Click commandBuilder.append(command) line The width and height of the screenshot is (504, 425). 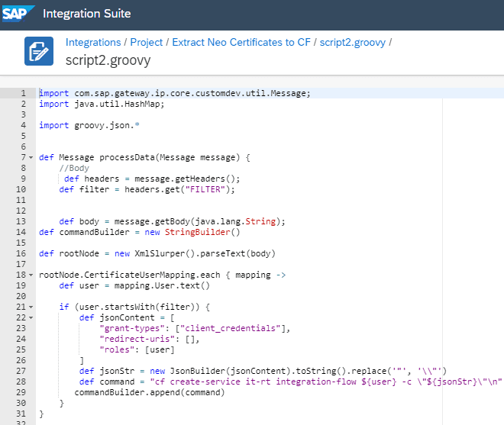tap(150, 392)
